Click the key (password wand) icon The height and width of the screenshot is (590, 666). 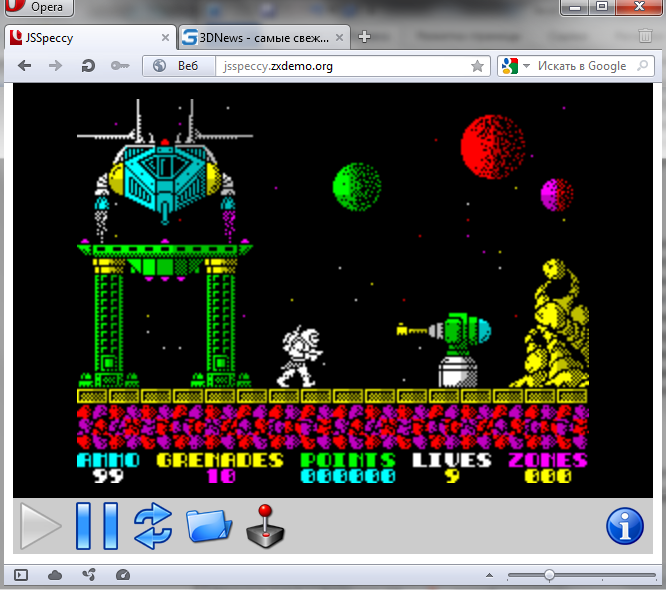click(119, 66)
